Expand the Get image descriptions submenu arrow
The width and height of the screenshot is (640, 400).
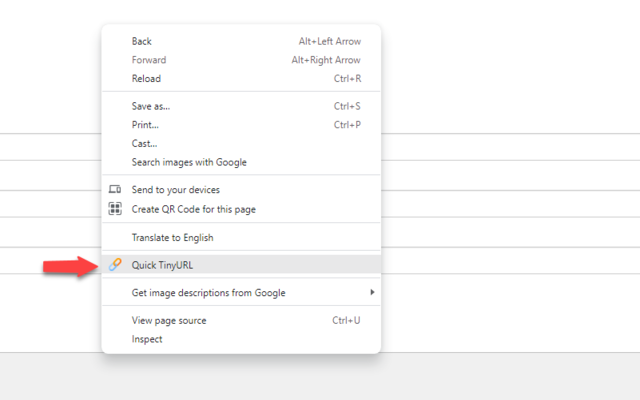point(372,292)
